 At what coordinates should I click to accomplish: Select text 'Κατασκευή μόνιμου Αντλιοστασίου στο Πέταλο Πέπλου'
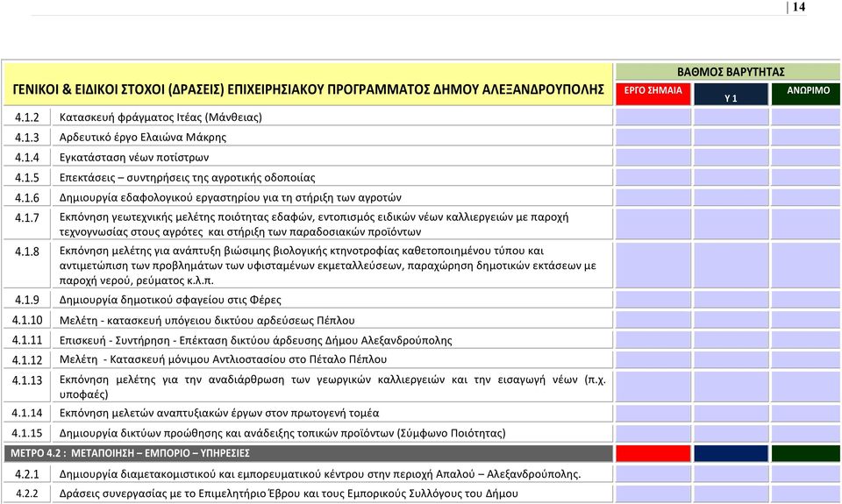[248, 359]
